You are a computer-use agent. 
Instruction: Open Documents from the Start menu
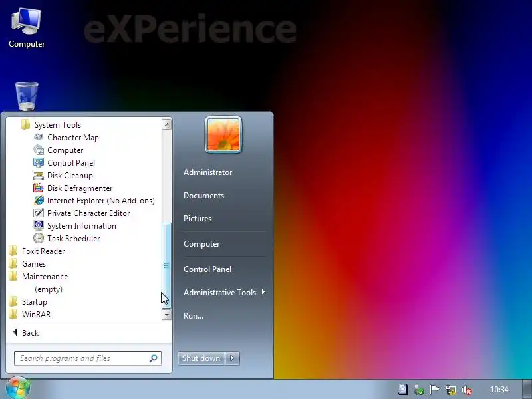[203, 196]
